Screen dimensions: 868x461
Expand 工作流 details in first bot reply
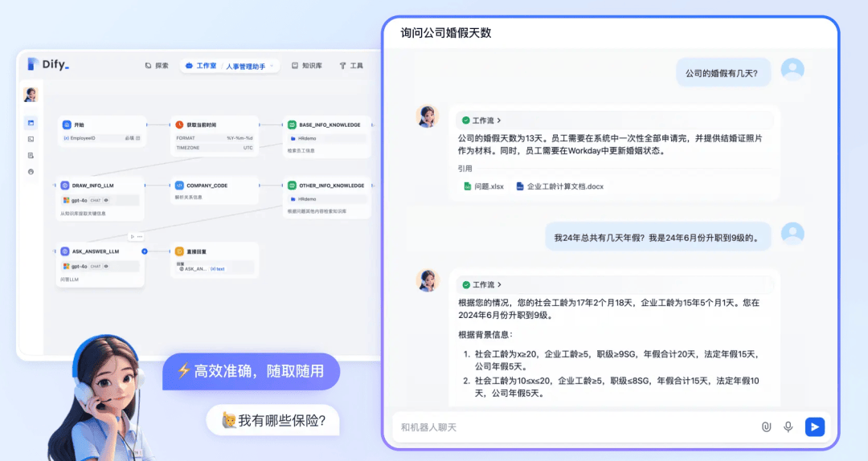pos(481,120)
